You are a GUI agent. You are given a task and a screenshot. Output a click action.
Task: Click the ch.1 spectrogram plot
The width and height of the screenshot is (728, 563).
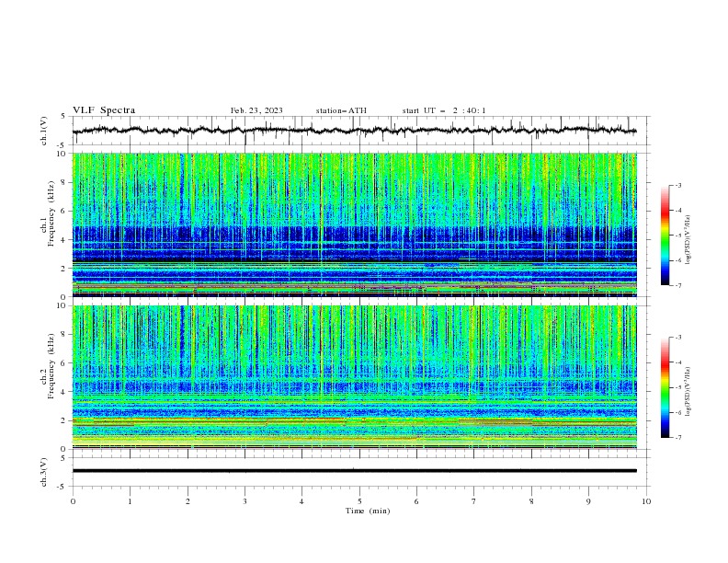tap(355, 224)
